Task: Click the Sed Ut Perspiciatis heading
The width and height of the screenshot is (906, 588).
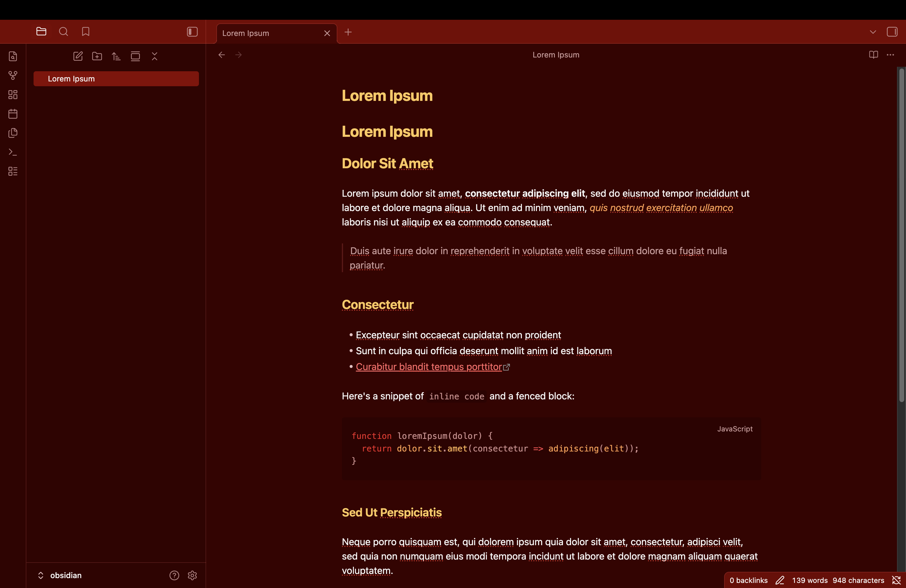Action: coord(392,512)
